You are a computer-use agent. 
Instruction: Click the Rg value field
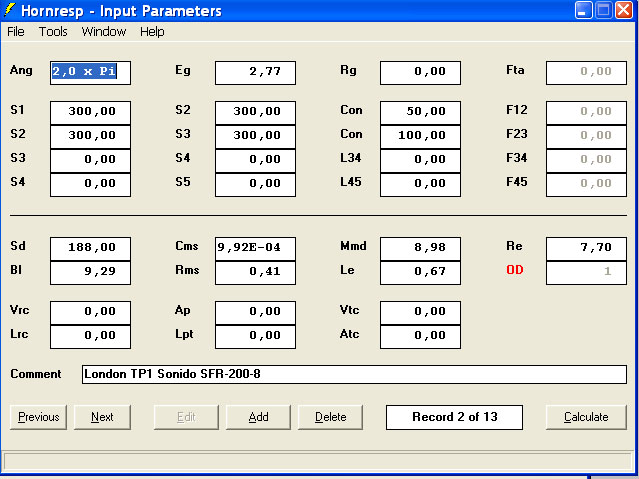[420, 72]
